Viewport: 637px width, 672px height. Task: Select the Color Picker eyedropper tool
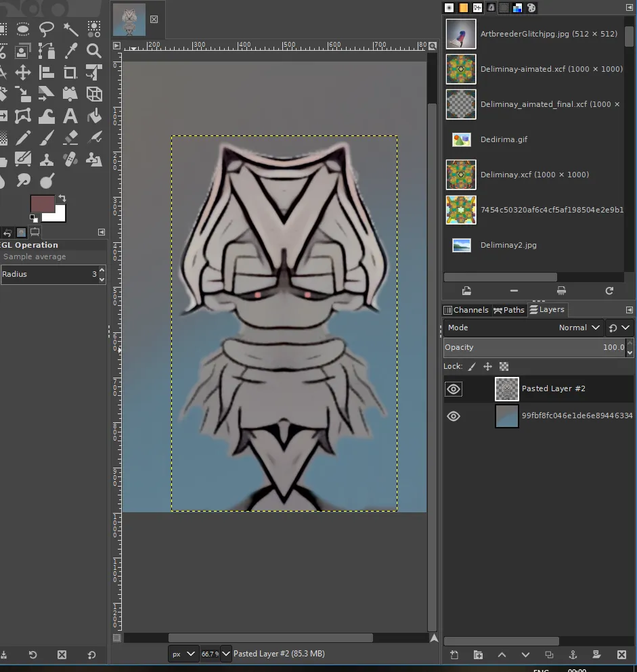coord(70,51)
